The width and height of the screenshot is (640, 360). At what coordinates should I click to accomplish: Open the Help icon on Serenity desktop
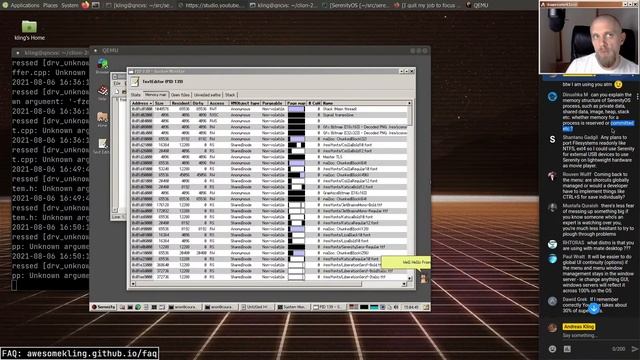102,91
